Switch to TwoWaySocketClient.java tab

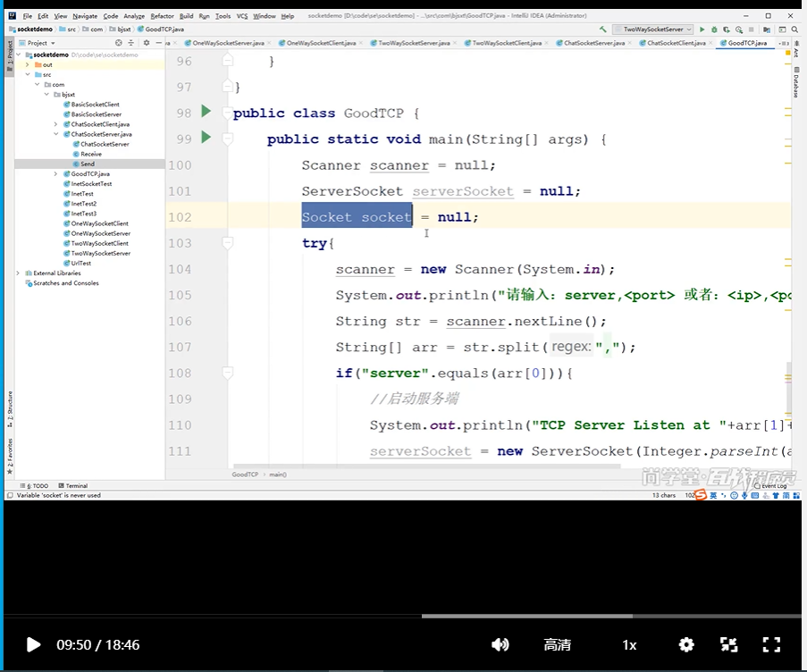click(x=507, y=43)
